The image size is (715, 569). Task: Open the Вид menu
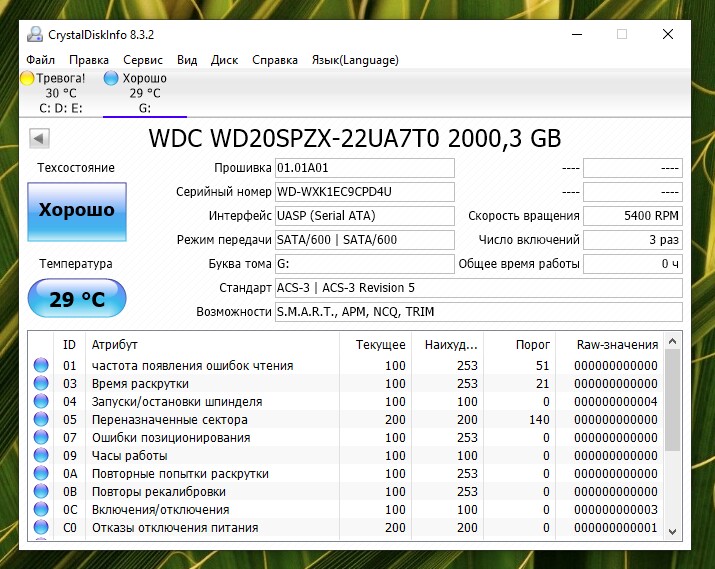187,60
